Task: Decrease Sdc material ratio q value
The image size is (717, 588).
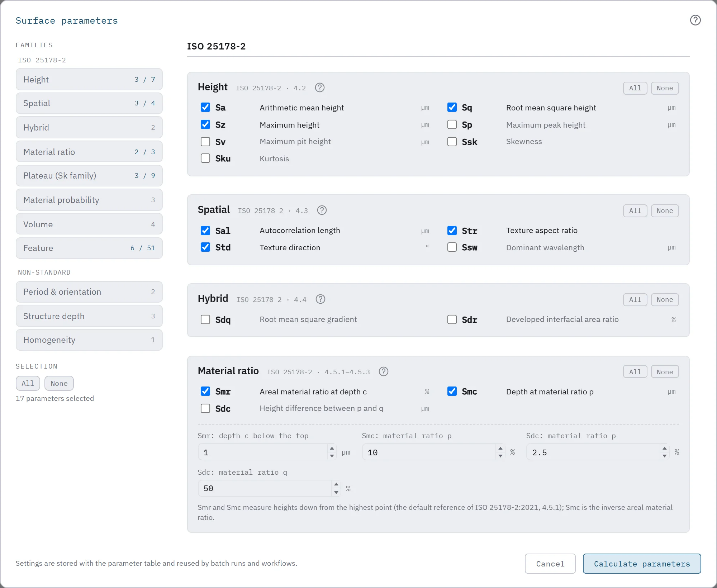Action: point(336,492)
